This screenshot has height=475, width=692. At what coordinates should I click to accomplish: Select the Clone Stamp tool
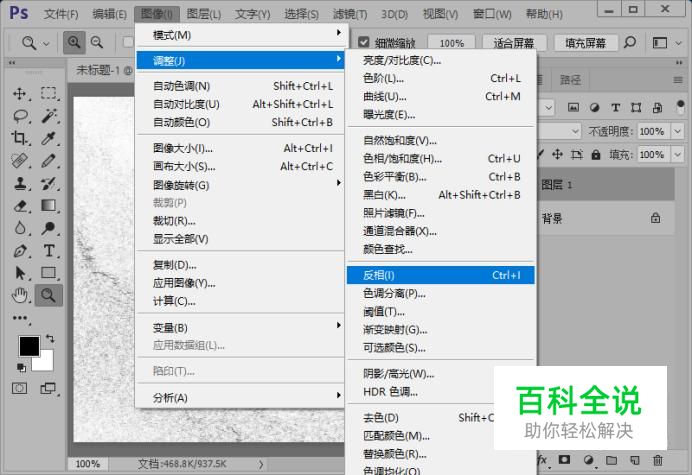point(19,183)
